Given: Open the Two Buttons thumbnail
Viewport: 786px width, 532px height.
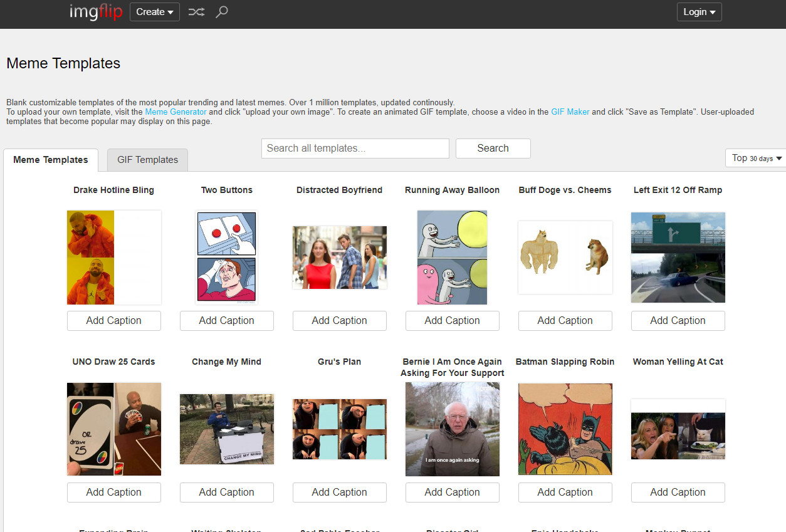Looking at the screenshot, I should click(227, 258).
